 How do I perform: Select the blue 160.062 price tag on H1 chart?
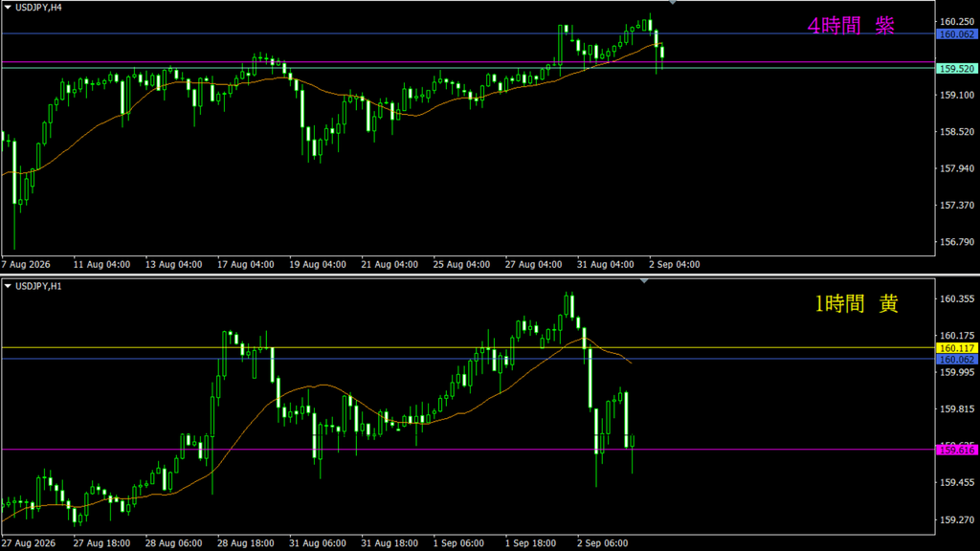pos(957,360)
